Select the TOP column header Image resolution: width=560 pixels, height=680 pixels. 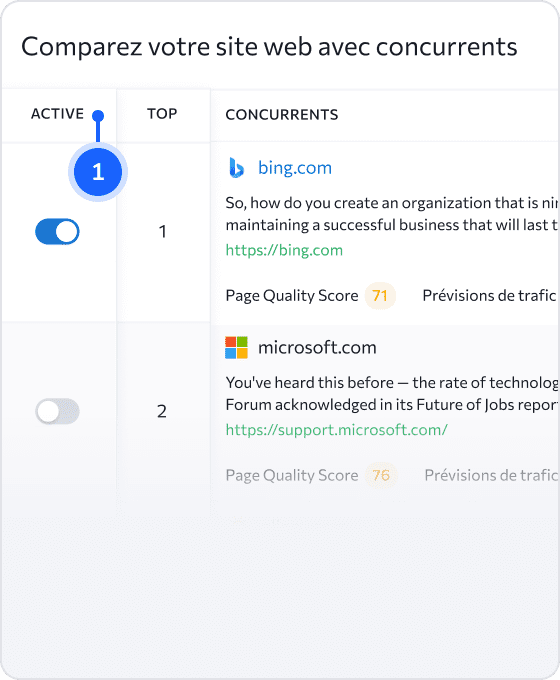tap(162, 114)
